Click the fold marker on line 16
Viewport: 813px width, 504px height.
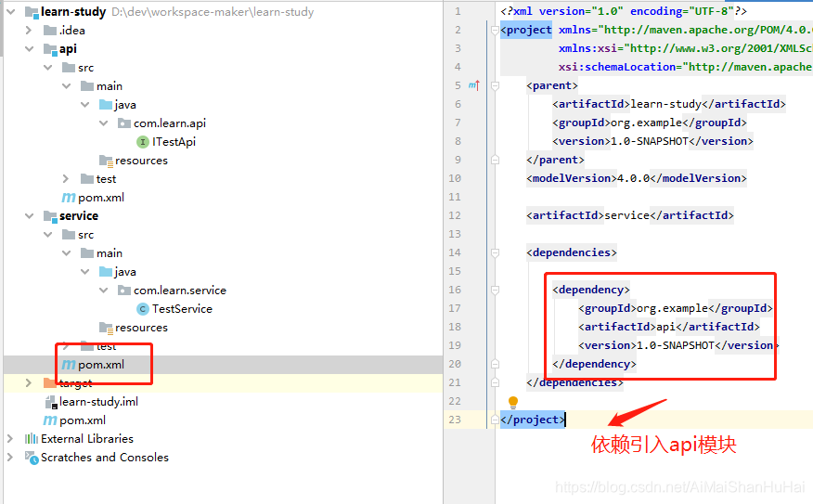[x=496, y=290]
